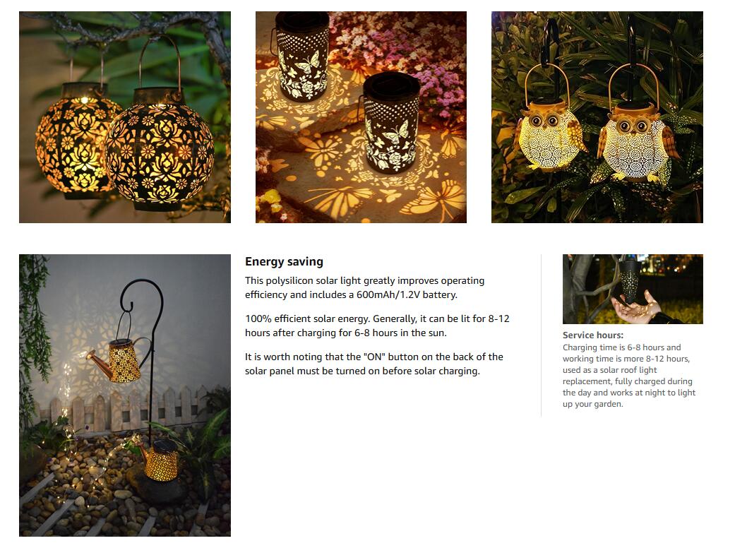Screen dimensions: 735x560
Task: Click the paragraph about the ON button
Action: tap(374, 364)
